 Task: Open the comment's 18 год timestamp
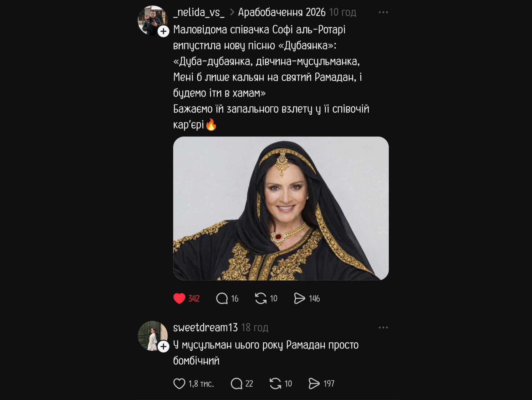click(255, 327)
